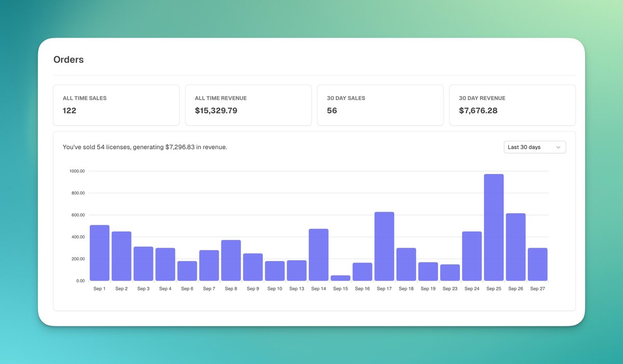Click the Sep 26 revenue bar

(x=516, y=247)
